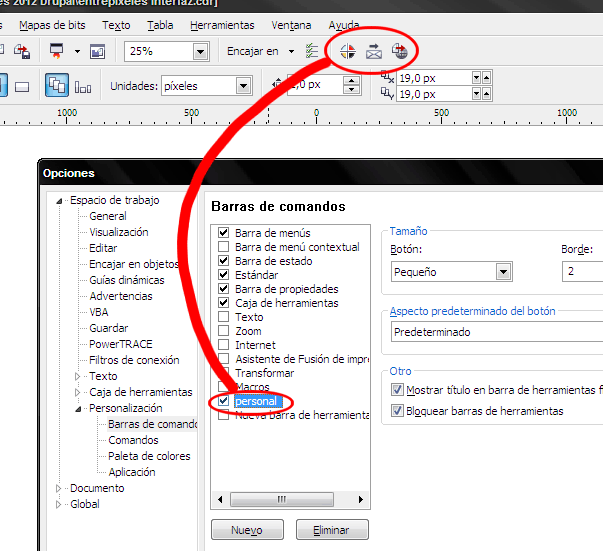Select PowerTRACE in options tree
603x551 pixels.
point(121,344)
